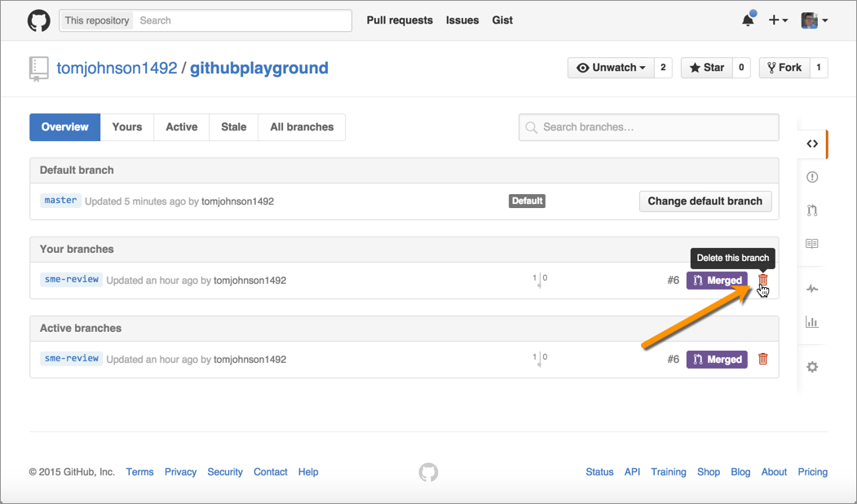
Task: Open the Graphs sidebar icon
Action: pyautogui.click(x=812, y=322)
